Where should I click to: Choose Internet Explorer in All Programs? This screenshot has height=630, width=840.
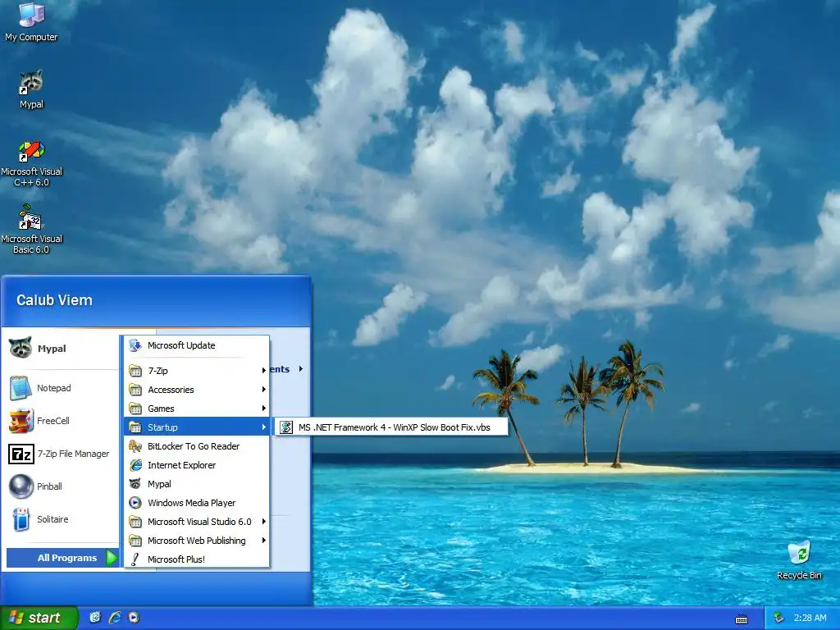coord(197,465)
